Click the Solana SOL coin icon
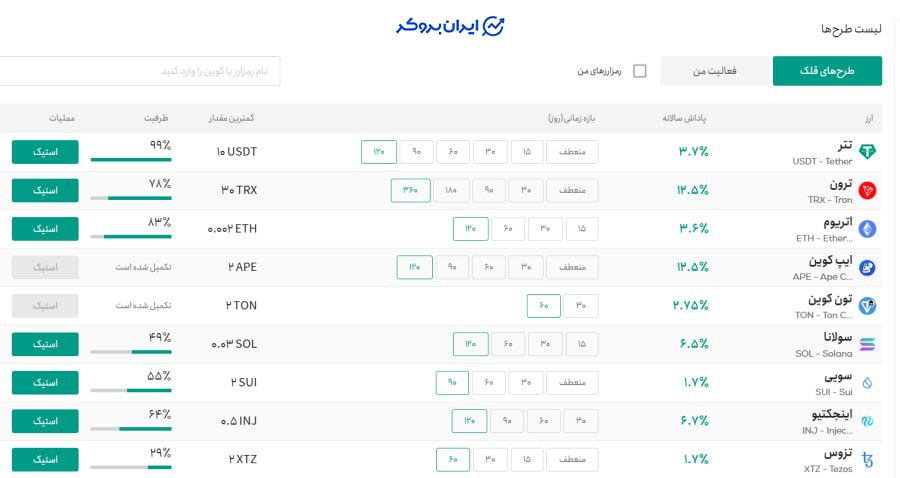 [867, 344]
